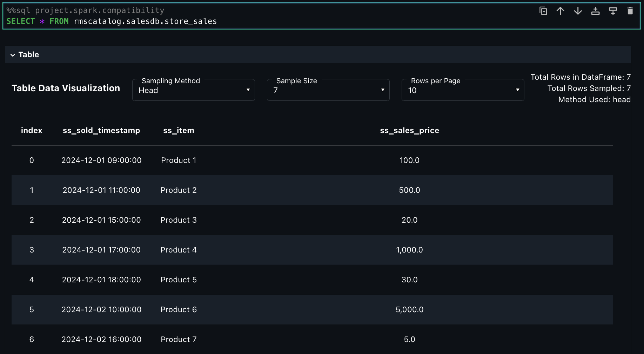Select cell 2024-12-01 18:00:00

coord(101,280)
